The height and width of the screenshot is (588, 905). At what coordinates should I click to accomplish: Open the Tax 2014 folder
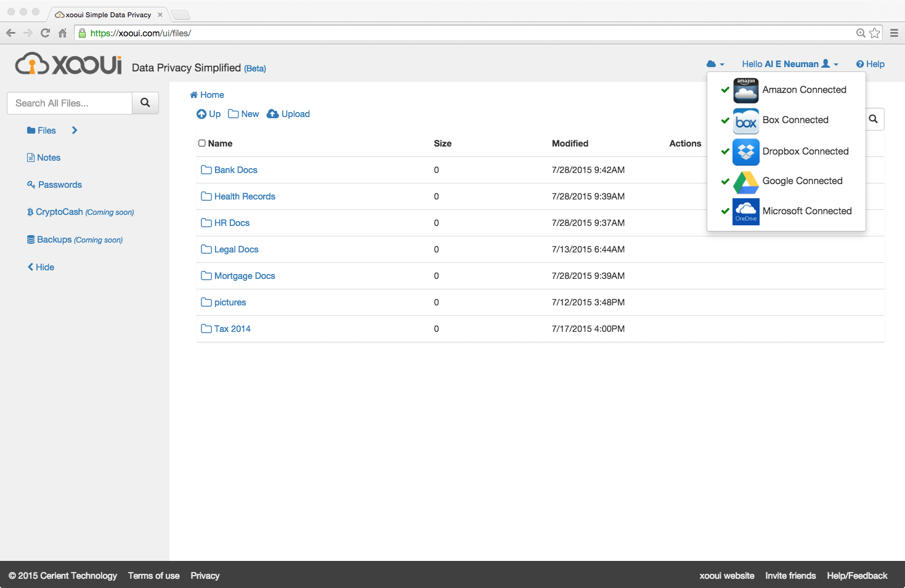[x=232, y=329]
